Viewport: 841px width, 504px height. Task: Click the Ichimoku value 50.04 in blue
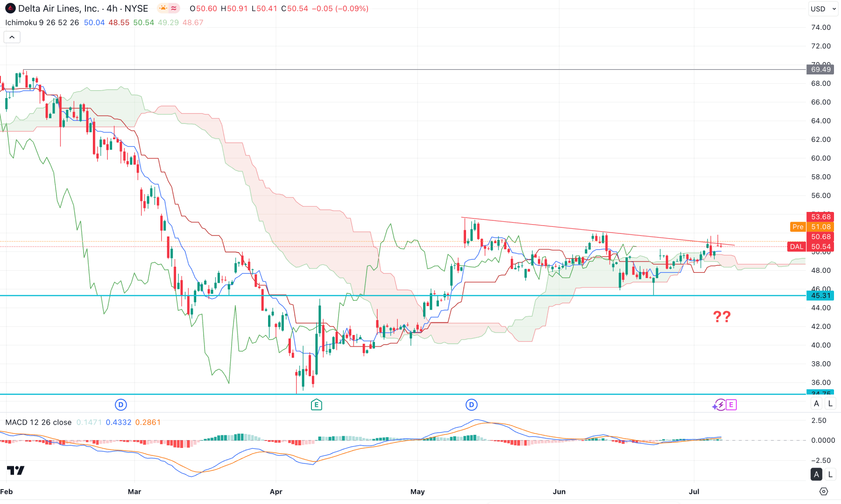click(x=94, y=22)
